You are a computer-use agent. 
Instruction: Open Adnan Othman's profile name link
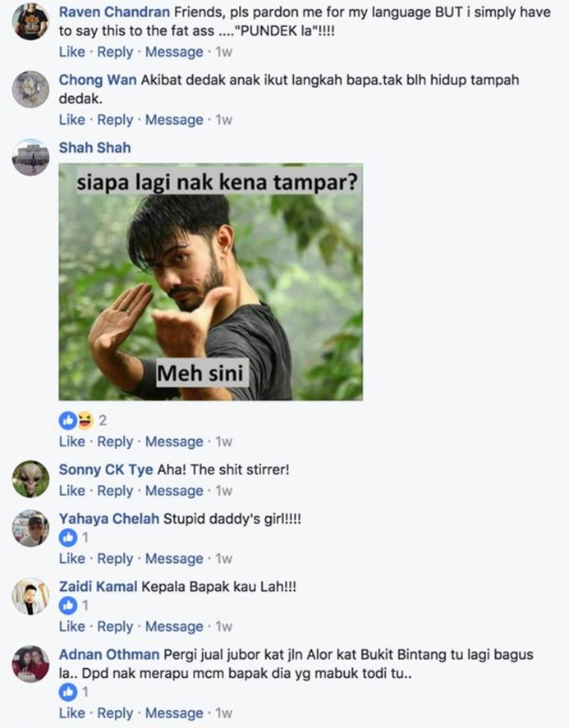pos(109,655)
